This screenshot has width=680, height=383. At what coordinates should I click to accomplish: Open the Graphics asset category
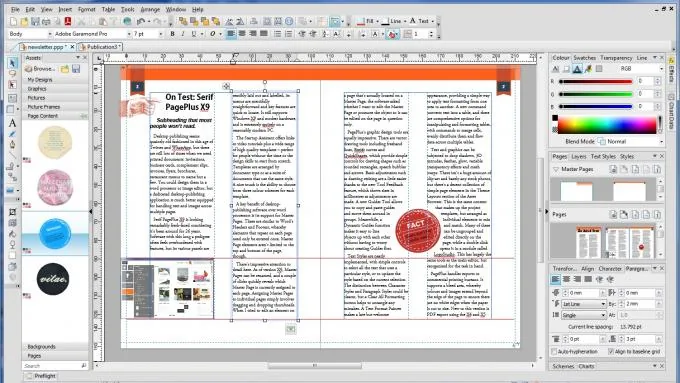click(x=55, y=89)
